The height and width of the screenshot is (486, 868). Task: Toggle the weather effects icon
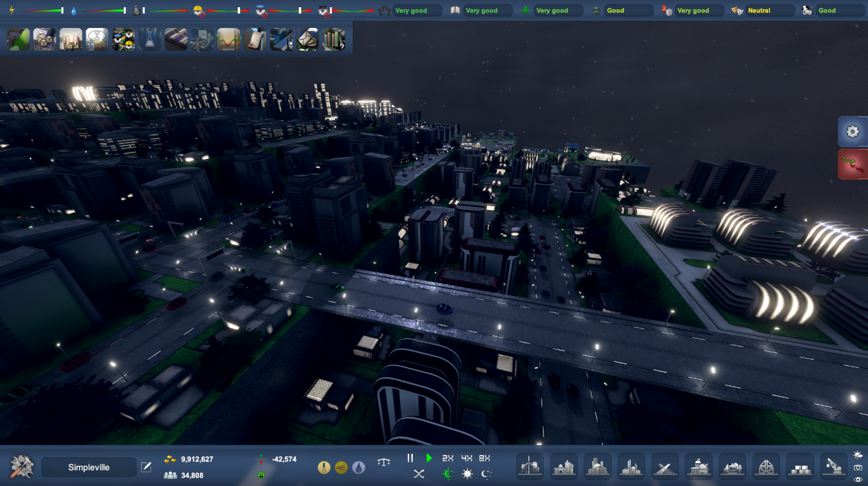point(858,455)
